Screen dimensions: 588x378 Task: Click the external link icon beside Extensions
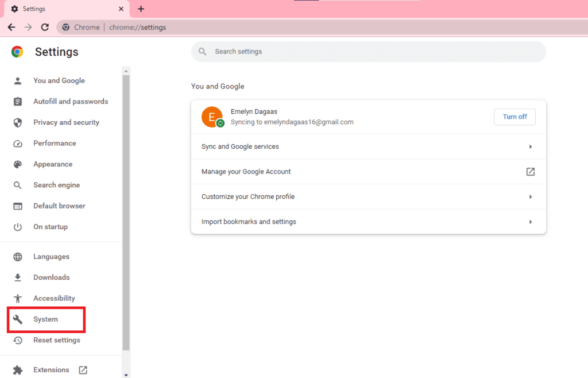83,370
